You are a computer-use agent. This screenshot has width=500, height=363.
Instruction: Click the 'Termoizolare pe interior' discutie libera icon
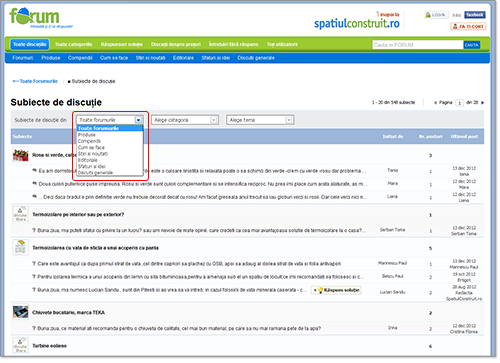click(20, 214)
